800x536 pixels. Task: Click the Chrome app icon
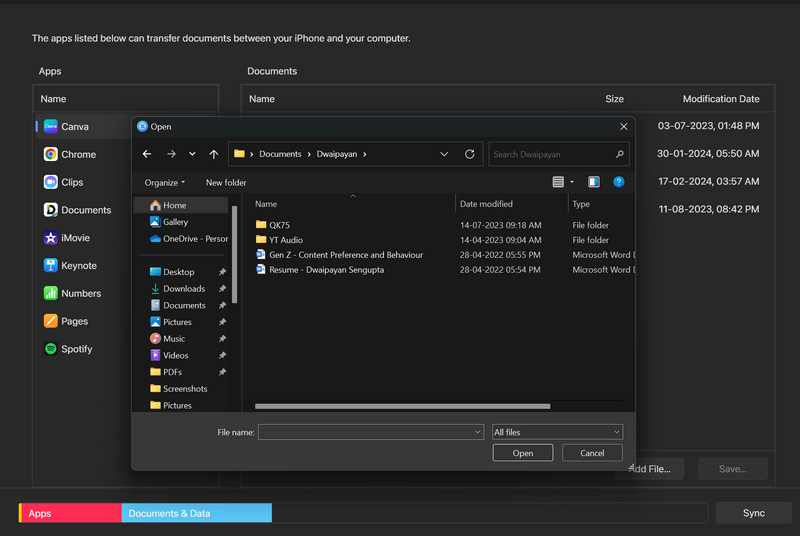click(x=51, y=155)
